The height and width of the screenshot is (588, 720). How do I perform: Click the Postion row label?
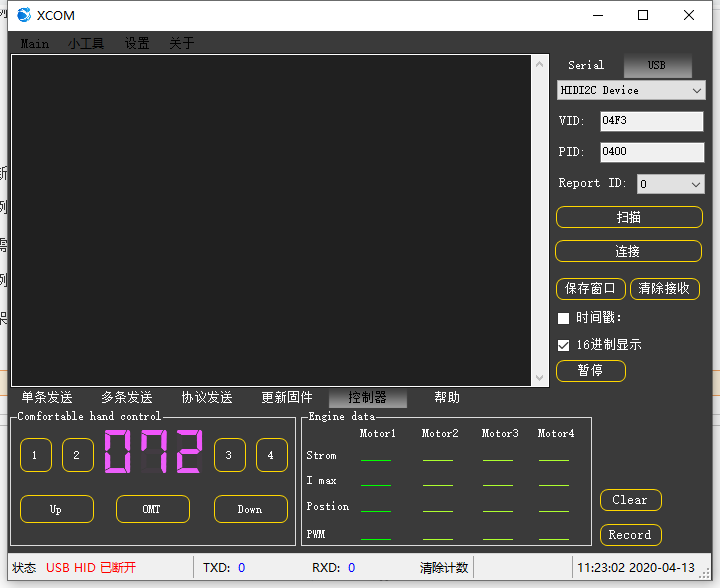coord(328,506)
